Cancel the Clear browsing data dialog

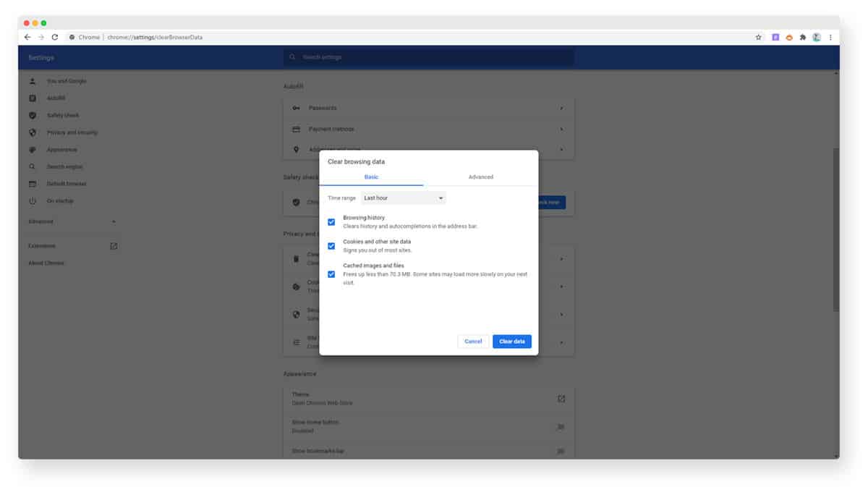pos(473,342)
